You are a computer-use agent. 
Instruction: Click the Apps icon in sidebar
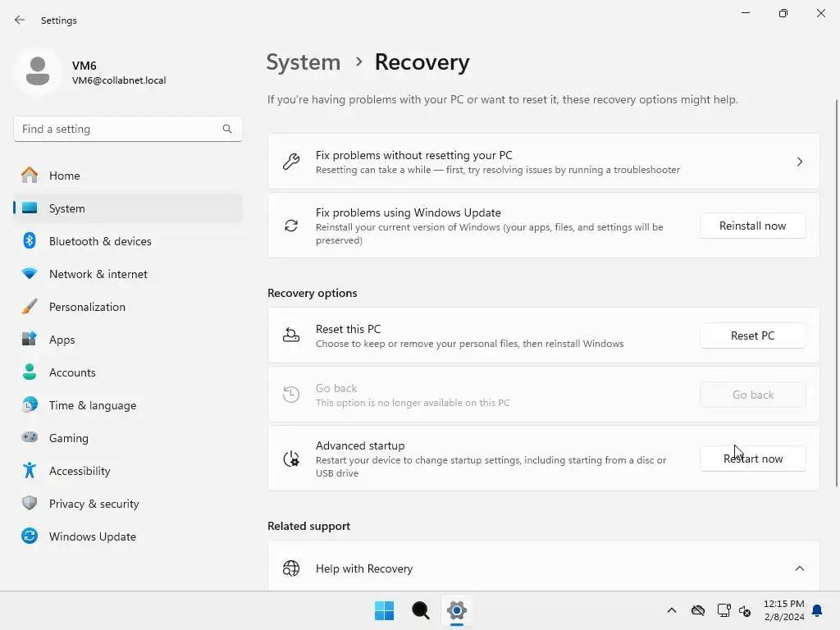point(30,339)
